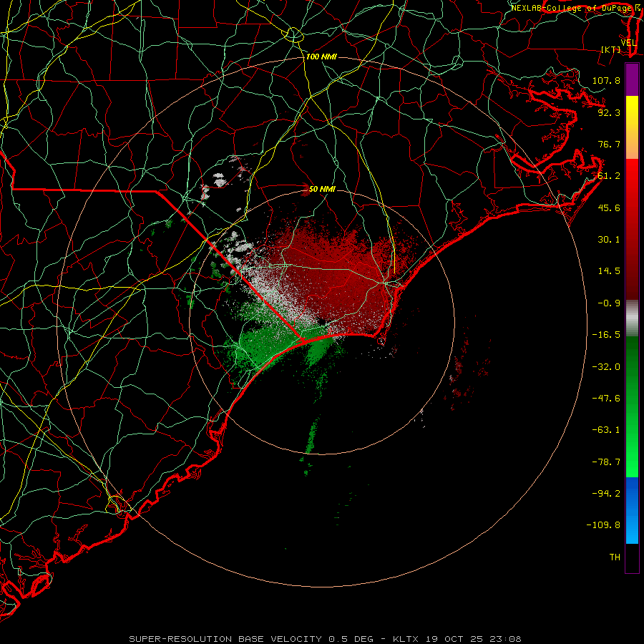Select the -63.1 value on velocity scale
Screen dimensions: 644x644
click(606, 430)
